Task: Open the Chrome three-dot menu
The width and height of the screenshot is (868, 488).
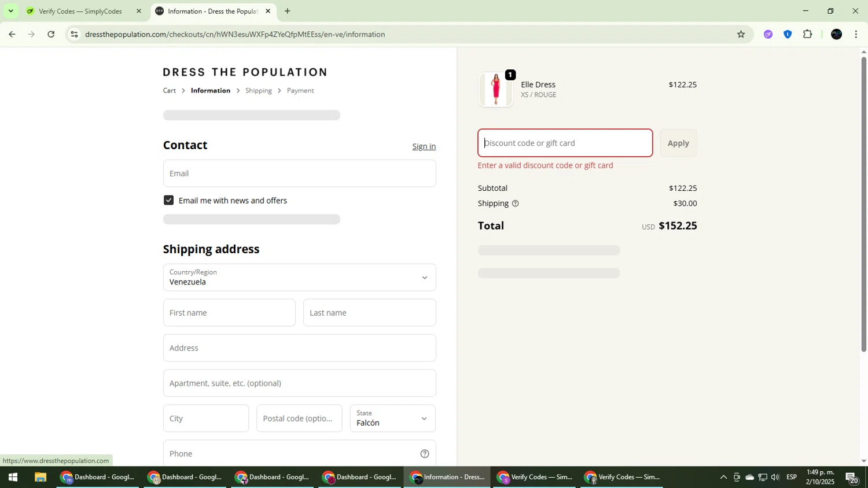Action: point(856,34)
